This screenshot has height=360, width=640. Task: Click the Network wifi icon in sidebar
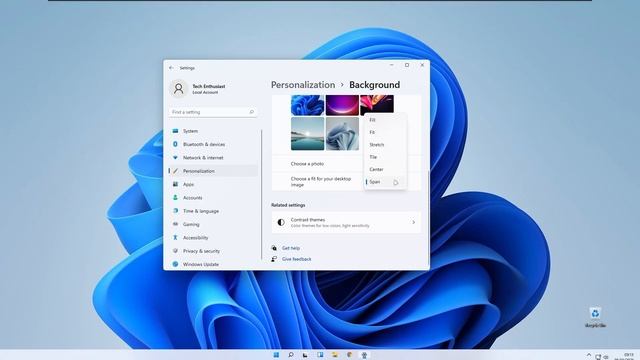pos(176,158)
